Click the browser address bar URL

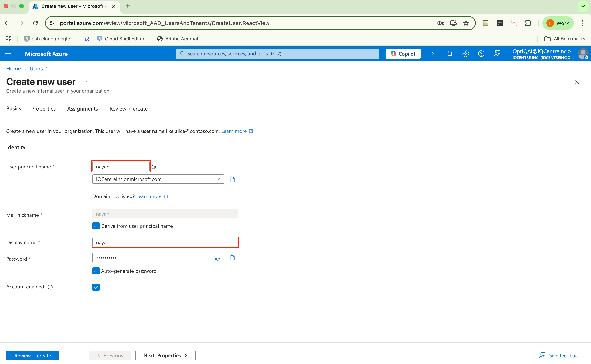pyautogui.click(x=165, y=23)
